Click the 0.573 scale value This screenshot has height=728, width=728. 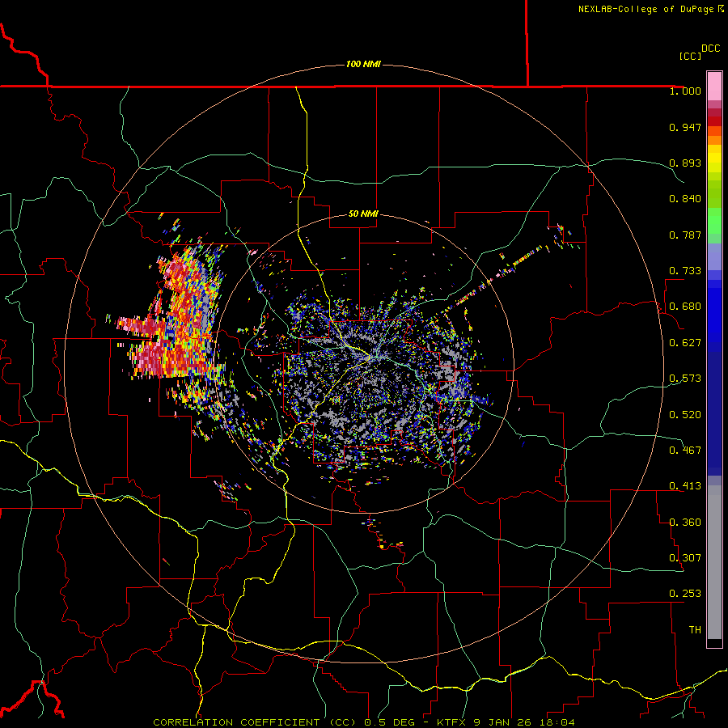click(685, 379)
